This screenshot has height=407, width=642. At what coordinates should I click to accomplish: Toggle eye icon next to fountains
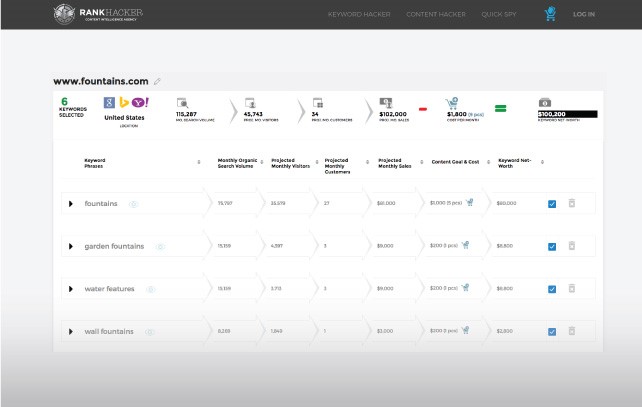tap(133, 204)
